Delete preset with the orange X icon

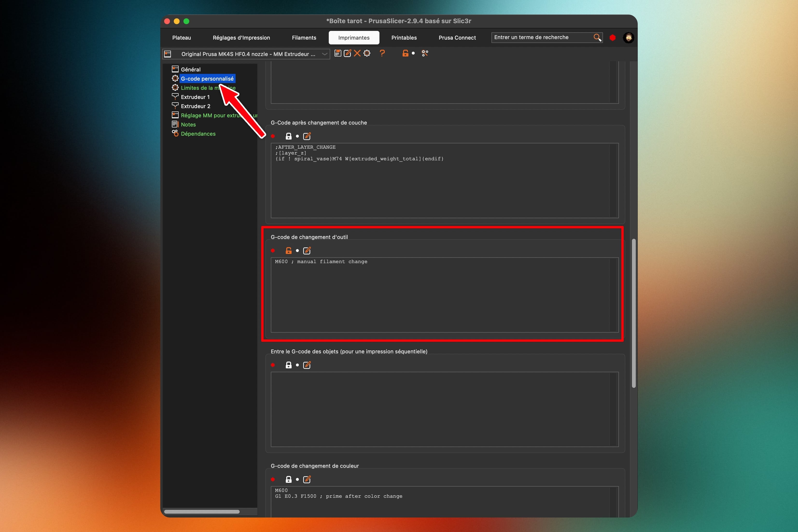(x=357, y=53)
